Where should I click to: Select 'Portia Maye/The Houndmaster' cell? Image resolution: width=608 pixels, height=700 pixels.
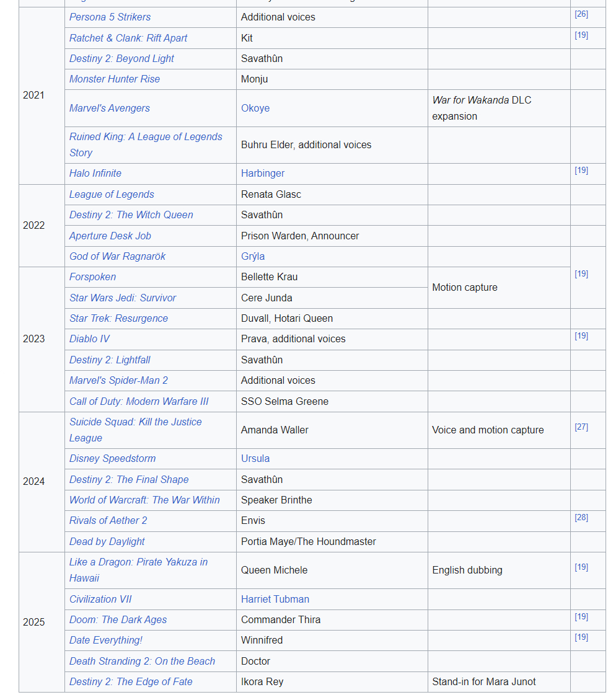(332, 541)
